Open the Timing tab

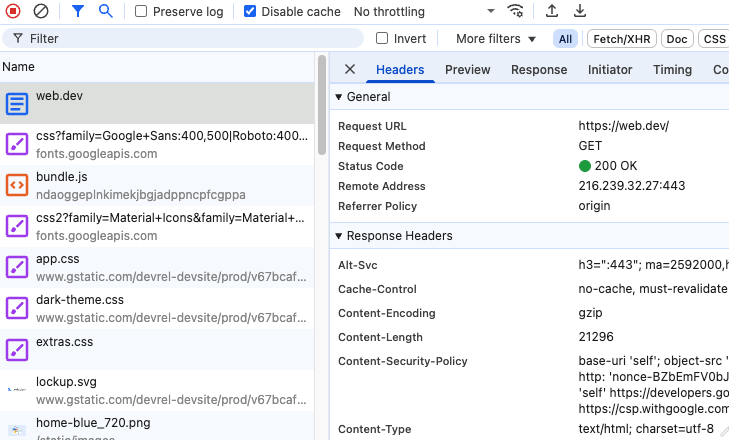tap(672, 69)
